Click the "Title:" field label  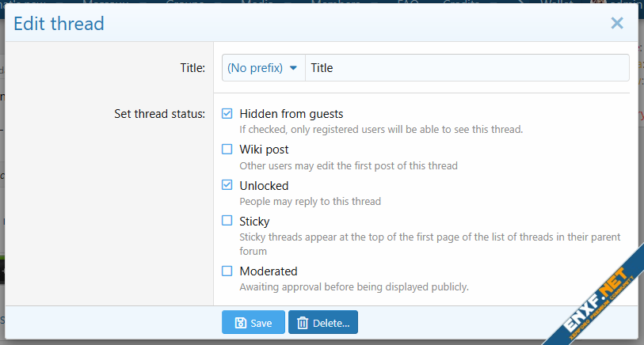192,68
